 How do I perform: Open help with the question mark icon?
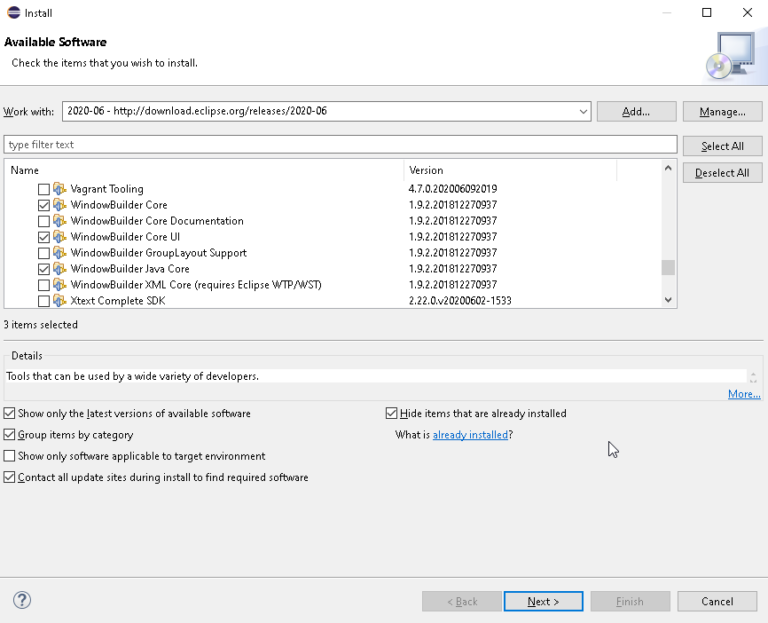pyautogui.click(x=22, y=600)
